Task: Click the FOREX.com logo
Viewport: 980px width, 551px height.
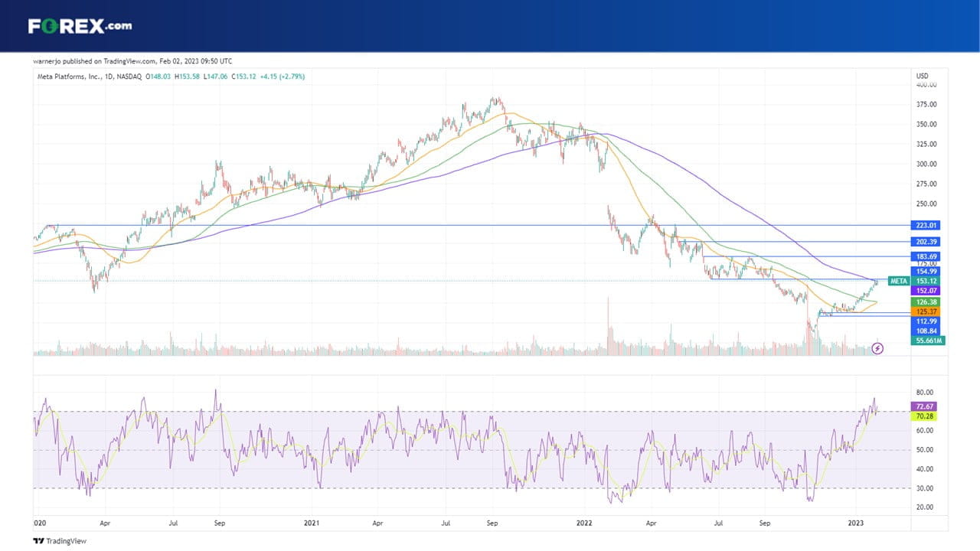Action: (x=80, y=26)
